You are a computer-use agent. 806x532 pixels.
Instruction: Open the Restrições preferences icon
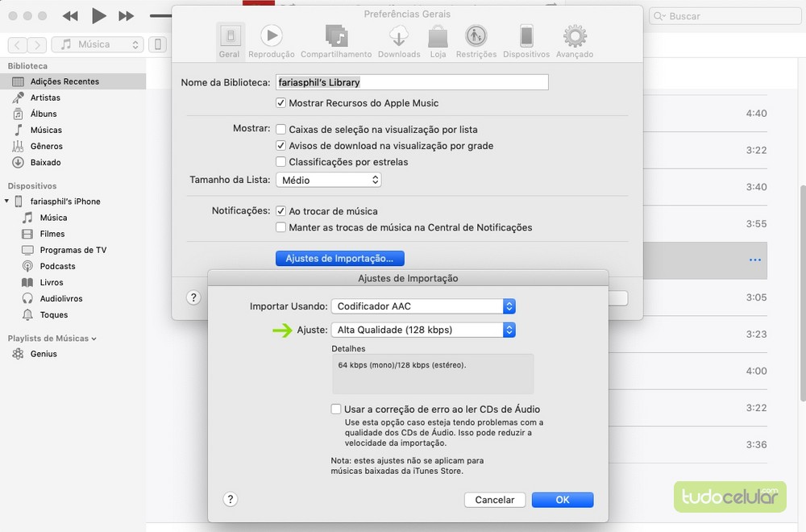[476, 36]
